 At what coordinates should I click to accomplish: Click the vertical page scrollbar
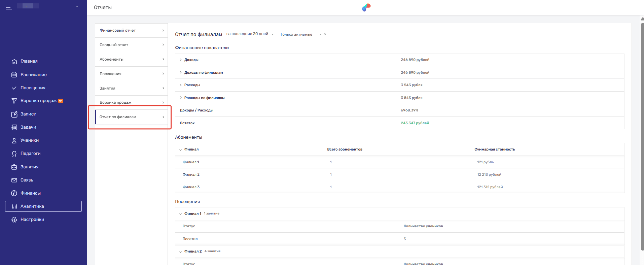pyautogui.click(x=642, y=135)
